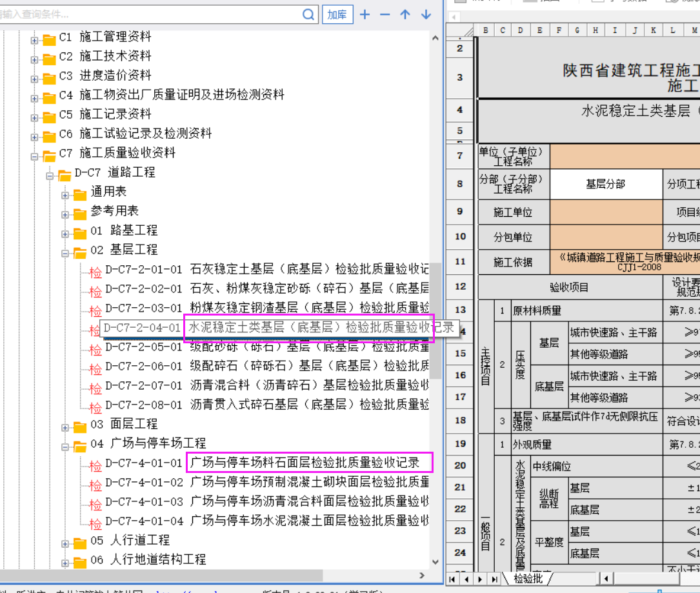Collapse the 02 基层工程 node

tap(65, 254)
